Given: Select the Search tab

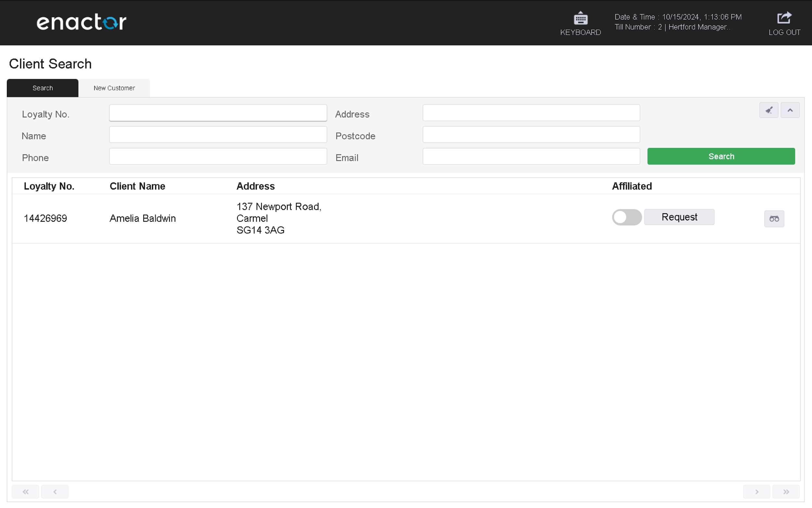Looking at the screenshot, I should [43, 88].
